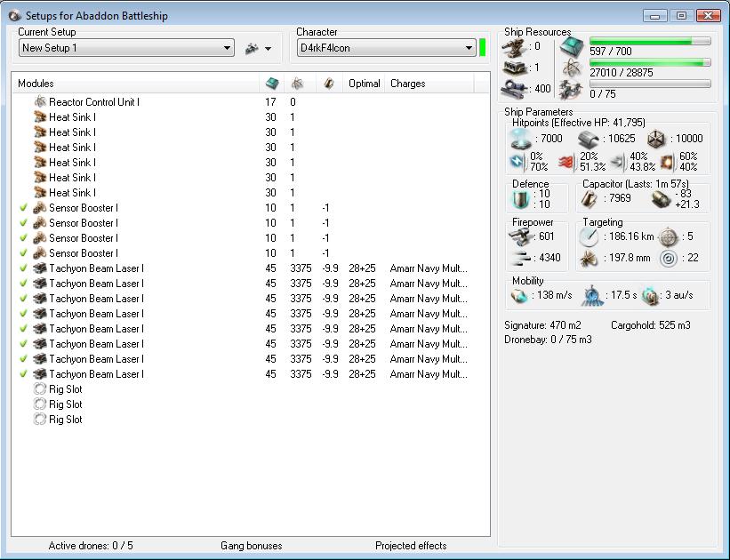
Task: Click the turret firepower icon showing 601
Action: (x=520, y=236)
